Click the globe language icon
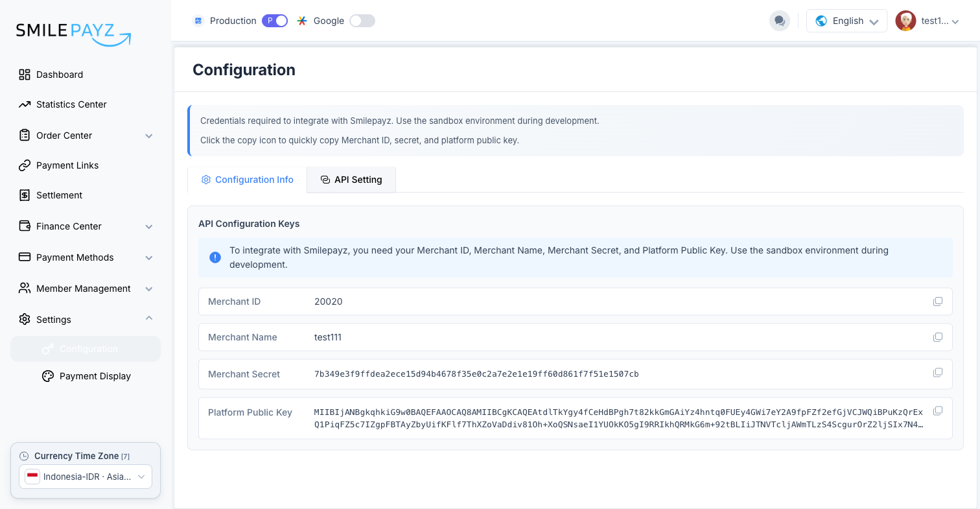The height and width of the screenshot is (509, 980). (x=821, y=21)
